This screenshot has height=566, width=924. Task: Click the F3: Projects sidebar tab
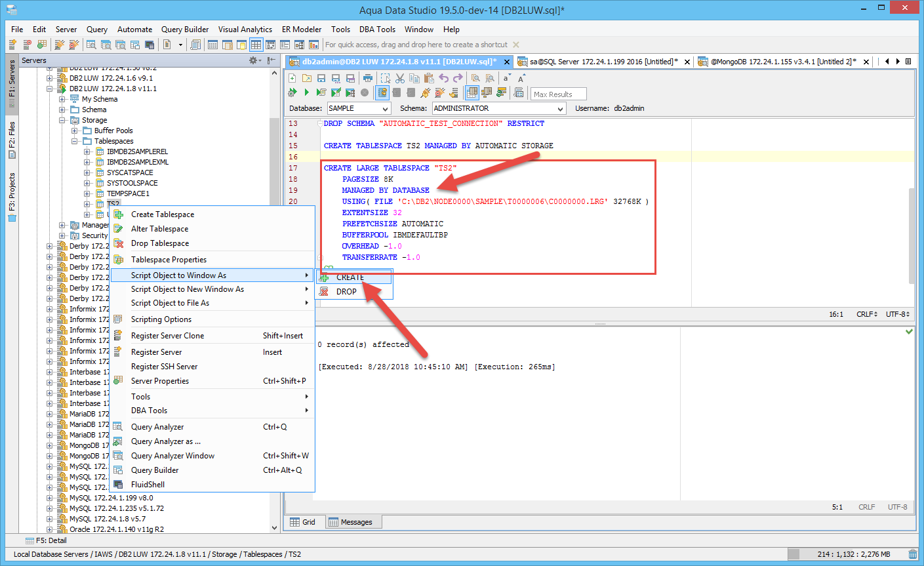pos(12,197)
